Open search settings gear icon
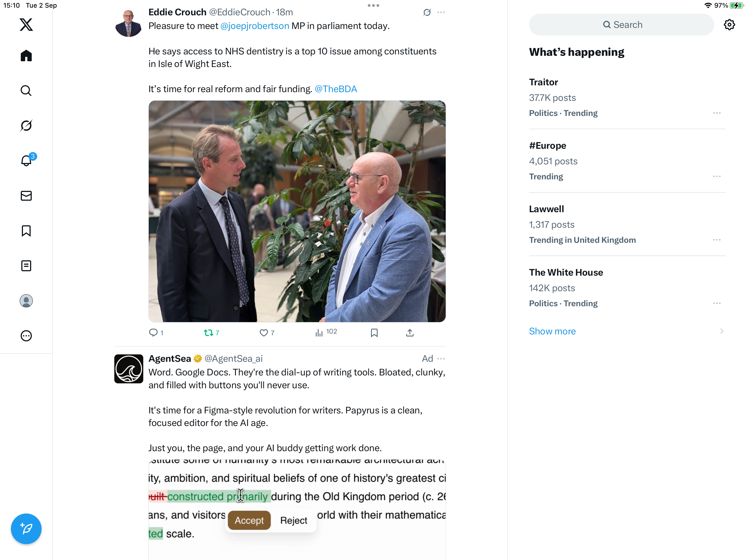747x560 pixels. [x=729, y=25]
